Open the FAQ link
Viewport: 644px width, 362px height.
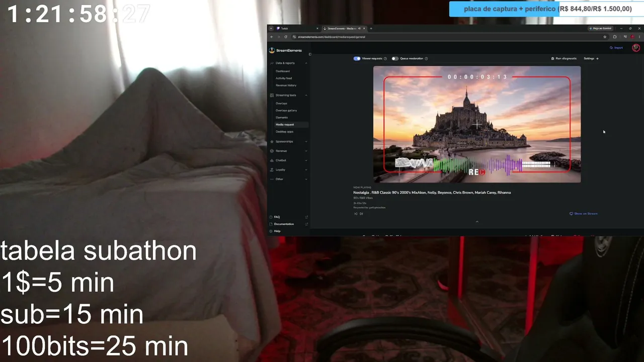tap(277, 217)
